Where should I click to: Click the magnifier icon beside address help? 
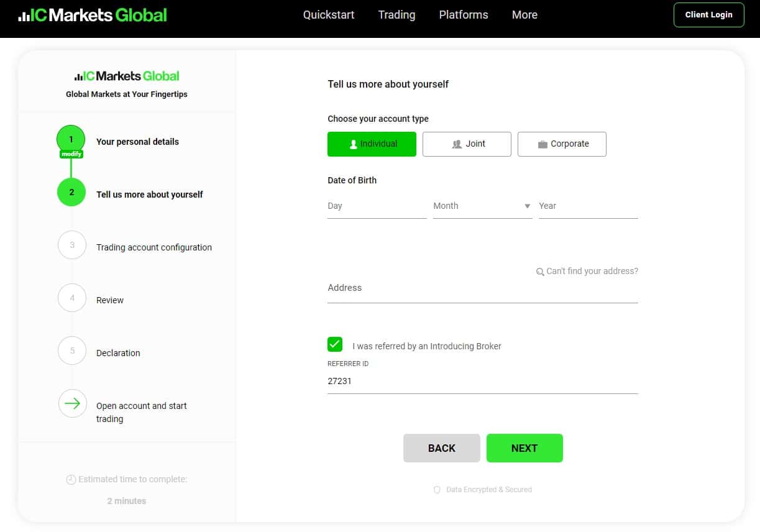pyautogui.click(x=540, y=272)
